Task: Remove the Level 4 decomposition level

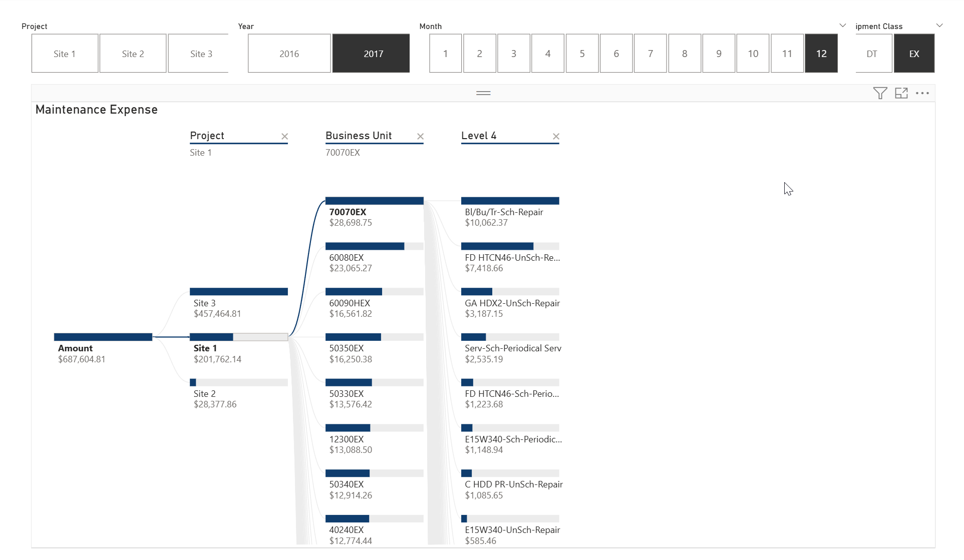Action: [x=556, y=136]
